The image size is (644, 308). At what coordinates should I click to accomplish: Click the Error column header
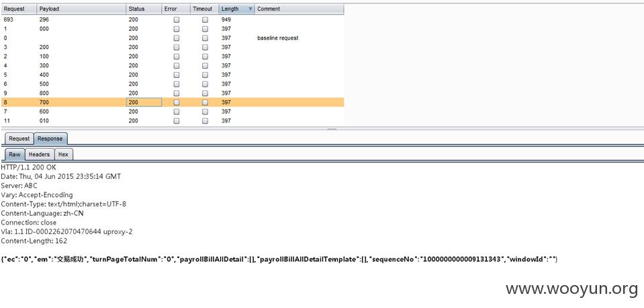pyautogui.click(x=176, y=9)
